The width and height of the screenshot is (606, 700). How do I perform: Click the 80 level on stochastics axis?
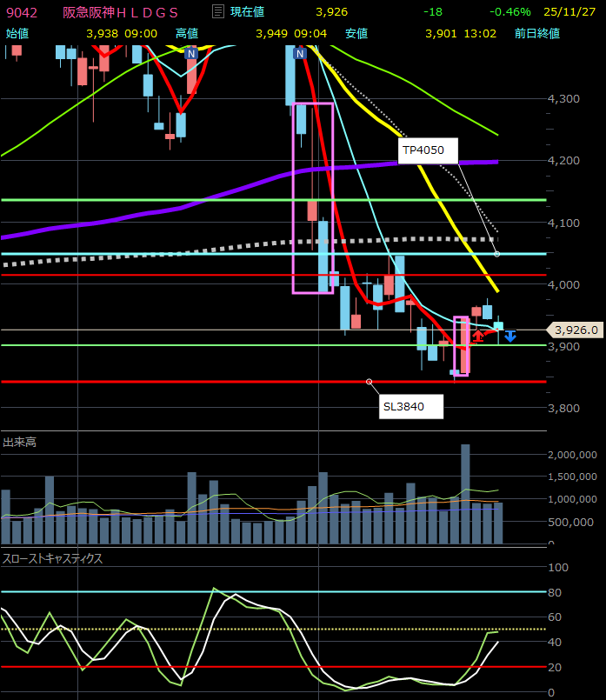(557, 592)
